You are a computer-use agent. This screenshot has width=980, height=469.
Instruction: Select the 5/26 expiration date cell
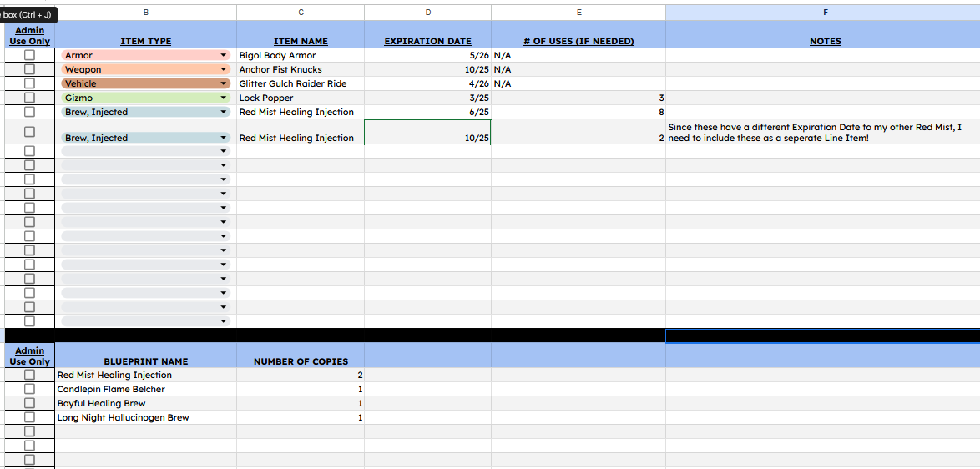point(427,56)
